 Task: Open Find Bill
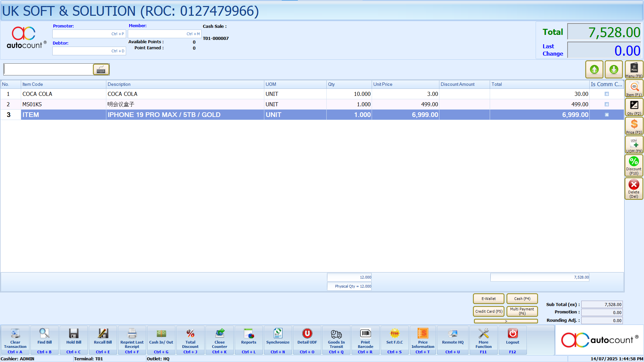coord(44,340)
